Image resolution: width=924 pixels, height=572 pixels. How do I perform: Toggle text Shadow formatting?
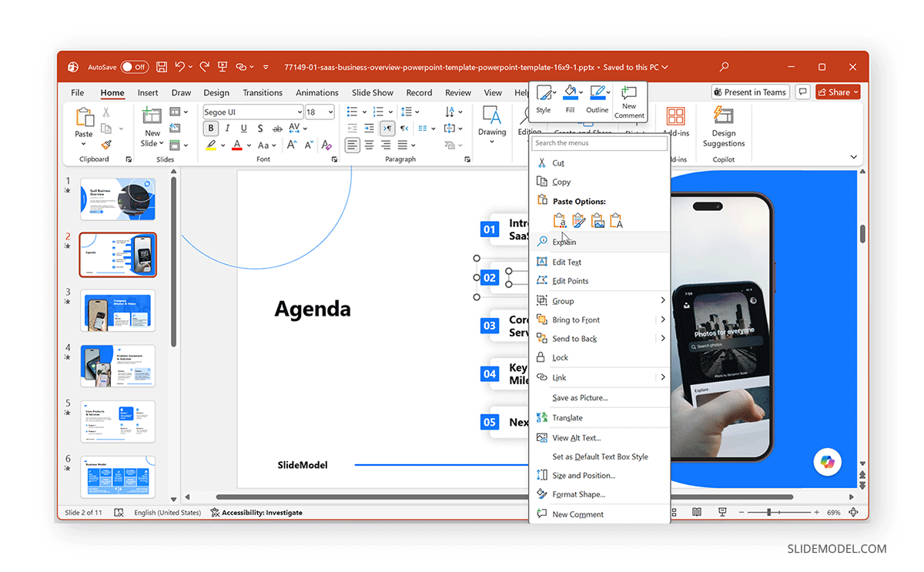pos(260,129)
